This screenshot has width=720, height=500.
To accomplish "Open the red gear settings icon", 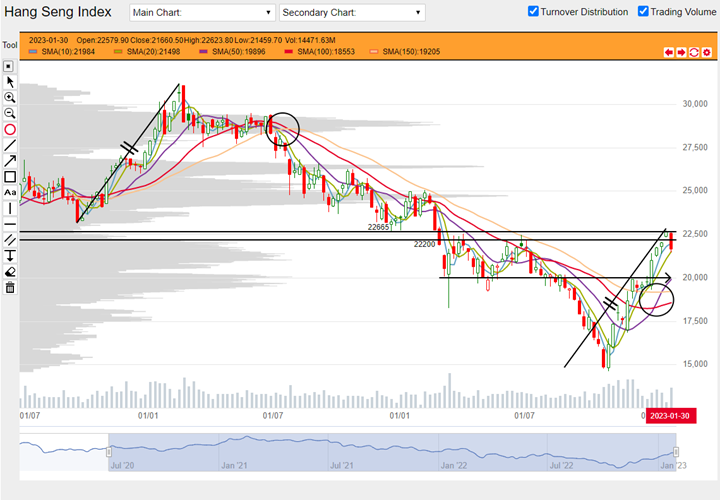I will point(707,52).
